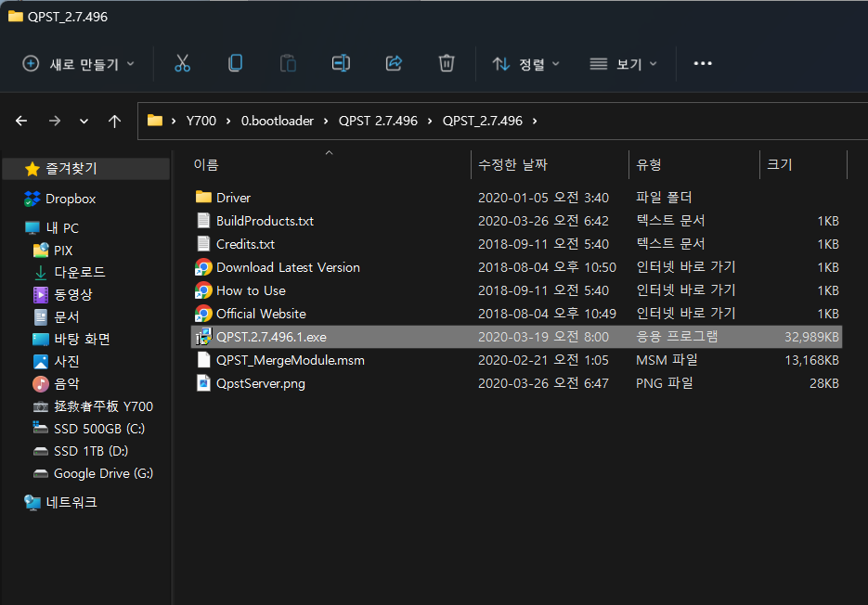Click date 2020-01-05 오전 3:40
Viewport: 868px width, 605px height.
click(543, 198)
